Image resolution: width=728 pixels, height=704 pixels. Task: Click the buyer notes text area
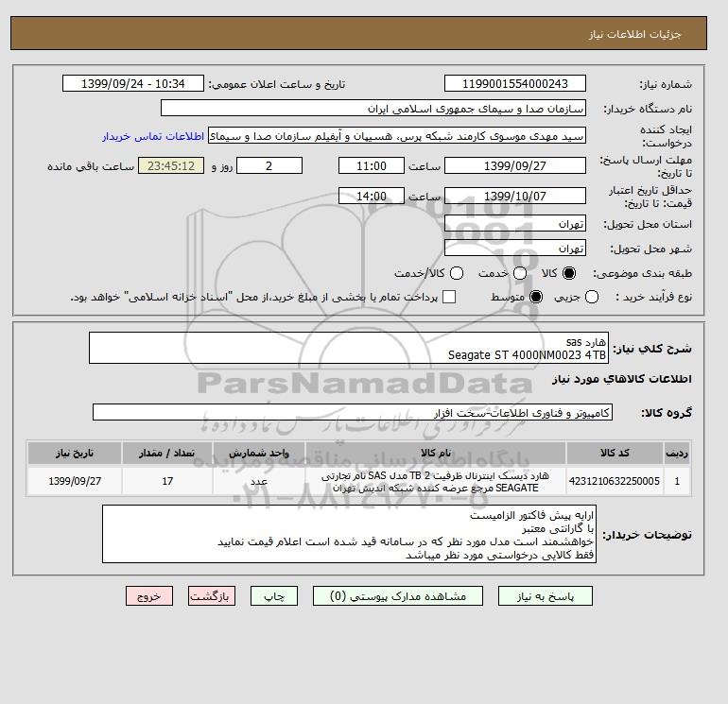point(349,534)
